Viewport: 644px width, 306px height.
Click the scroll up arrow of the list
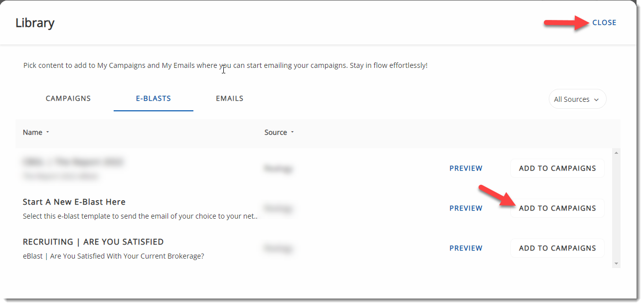tap(617, 153)
